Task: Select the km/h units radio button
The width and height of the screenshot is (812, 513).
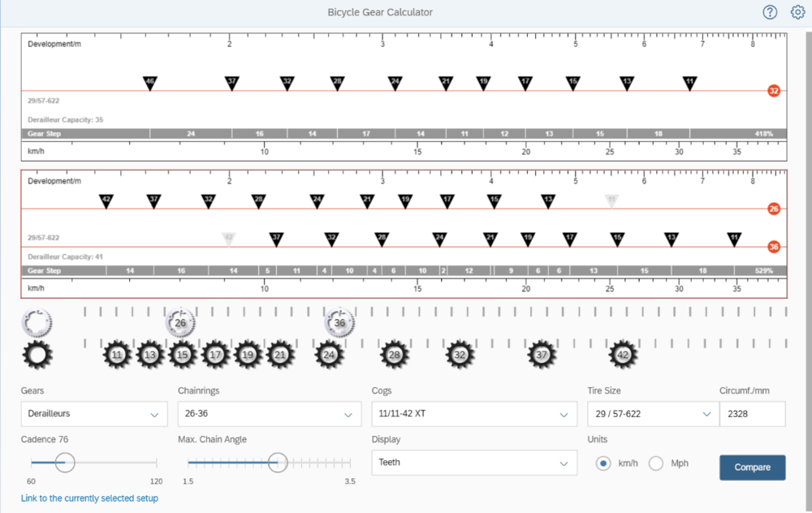Action: [603, 463]
